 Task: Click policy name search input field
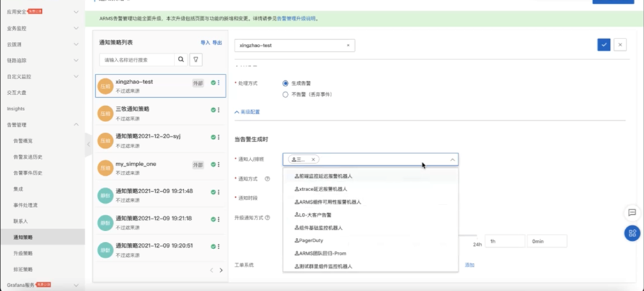pos(137,59)
